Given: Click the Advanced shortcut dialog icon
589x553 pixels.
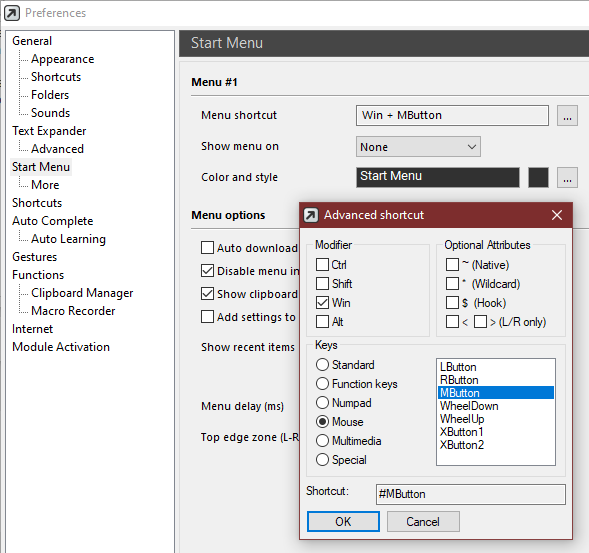Looking at the screenshot, I should [x=311, y=215].
